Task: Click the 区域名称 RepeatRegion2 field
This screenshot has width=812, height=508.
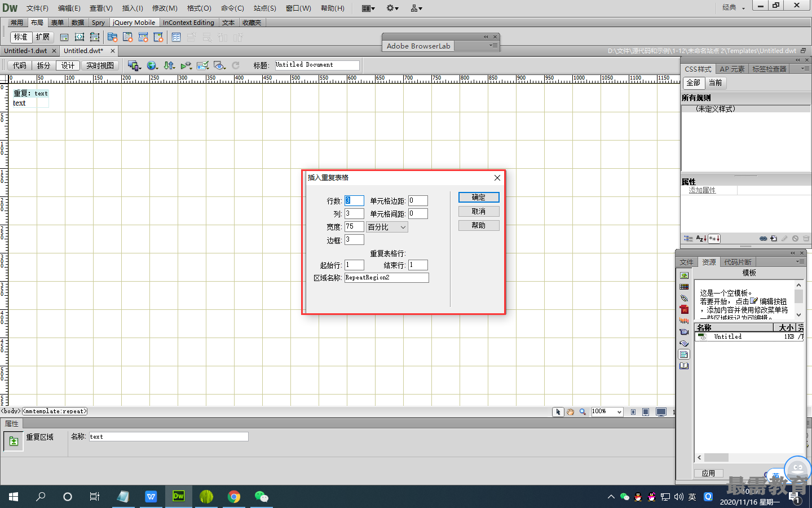Action: coord(387,278)
